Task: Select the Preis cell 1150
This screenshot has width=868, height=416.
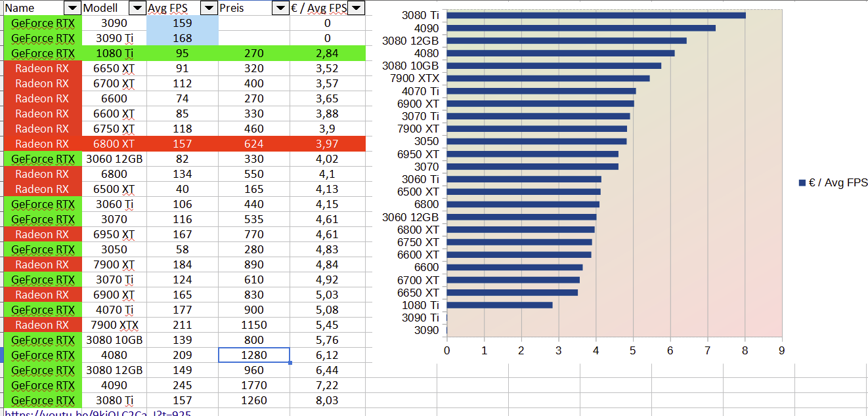Action: coord(254,325)
